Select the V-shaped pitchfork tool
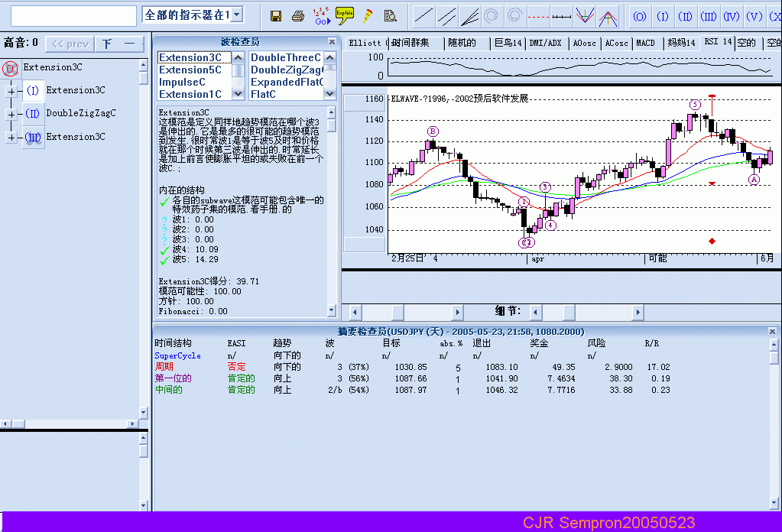The image size is (782, 532). [586, 15]
